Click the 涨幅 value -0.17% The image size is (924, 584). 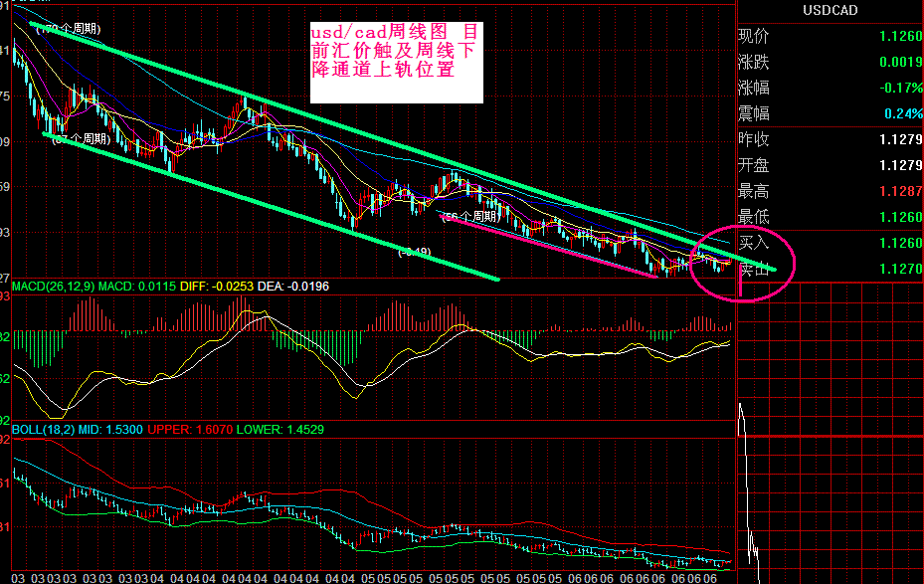pos(901,88)
